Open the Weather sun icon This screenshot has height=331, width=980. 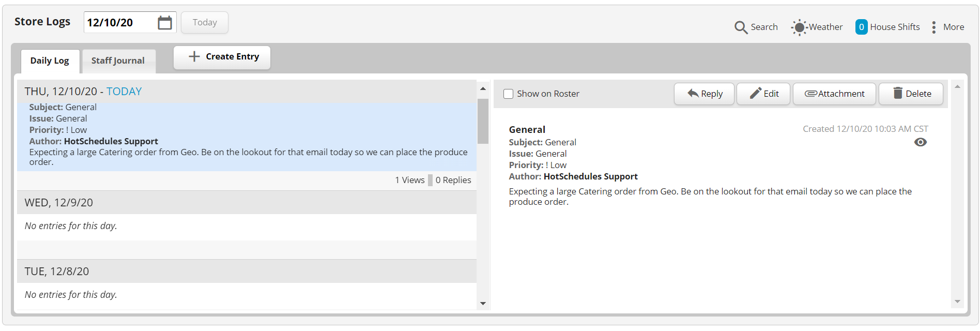(x=799, y=27)
